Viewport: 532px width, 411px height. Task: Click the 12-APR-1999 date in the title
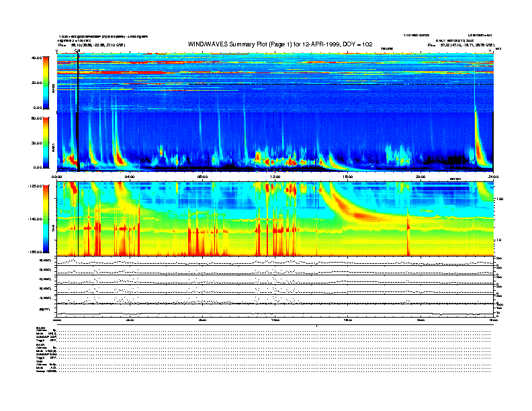(x=320, y=44)
